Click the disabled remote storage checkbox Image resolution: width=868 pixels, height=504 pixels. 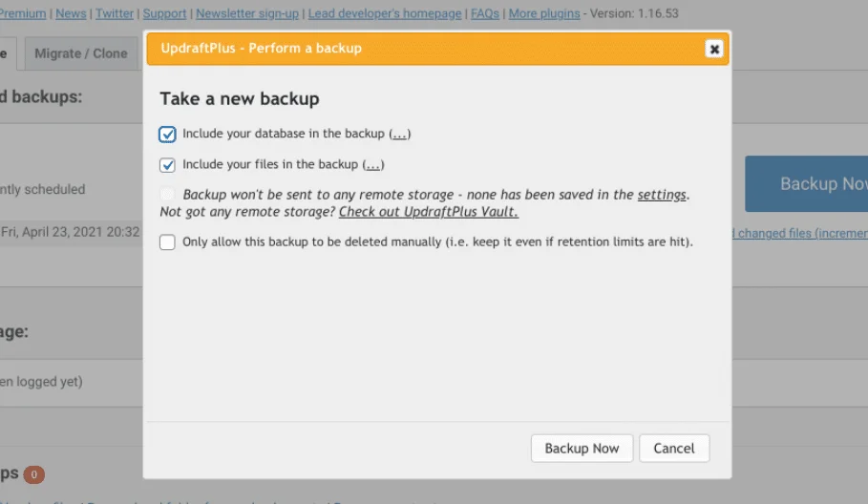(x=168, y=195)
